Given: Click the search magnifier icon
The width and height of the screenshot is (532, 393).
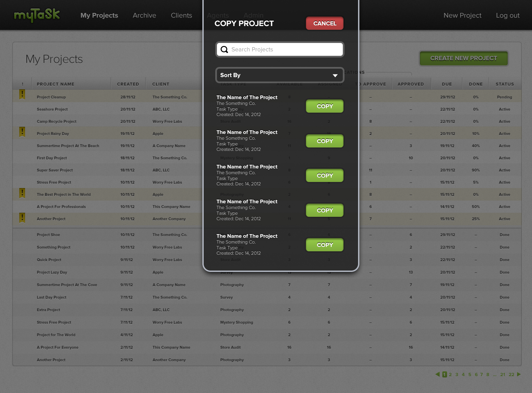Looking at the screenshot, I should pyautogui.click(x=224, y=50).
